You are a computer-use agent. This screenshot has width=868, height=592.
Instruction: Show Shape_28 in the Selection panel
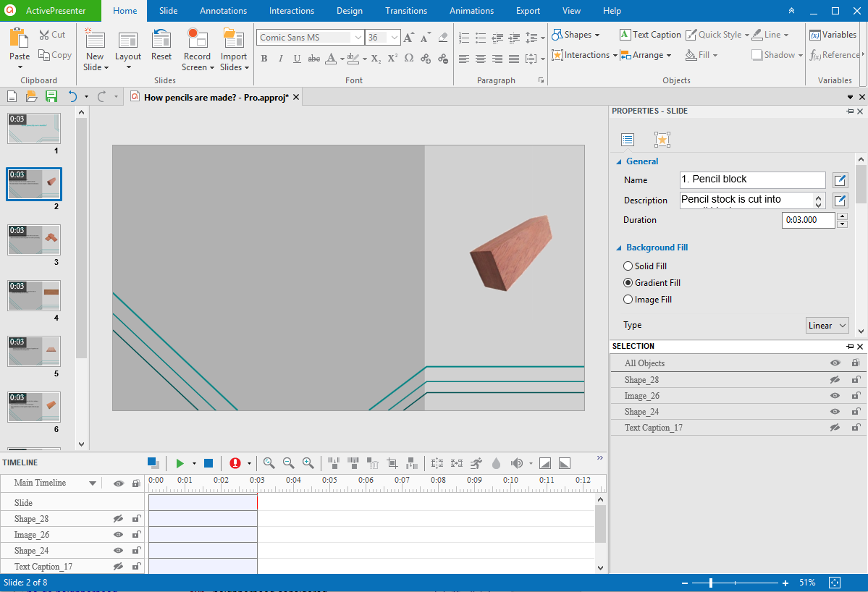835,380
